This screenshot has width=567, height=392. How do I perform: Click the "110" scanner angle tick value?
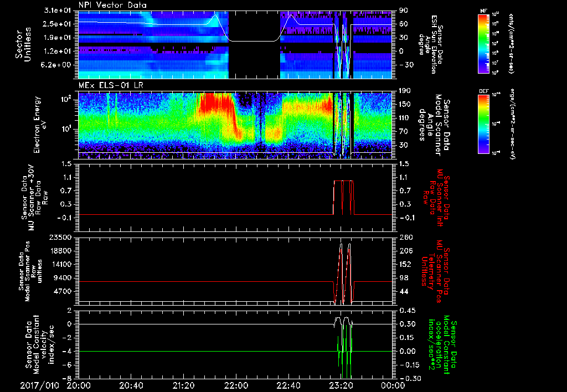tap(405, 118)
